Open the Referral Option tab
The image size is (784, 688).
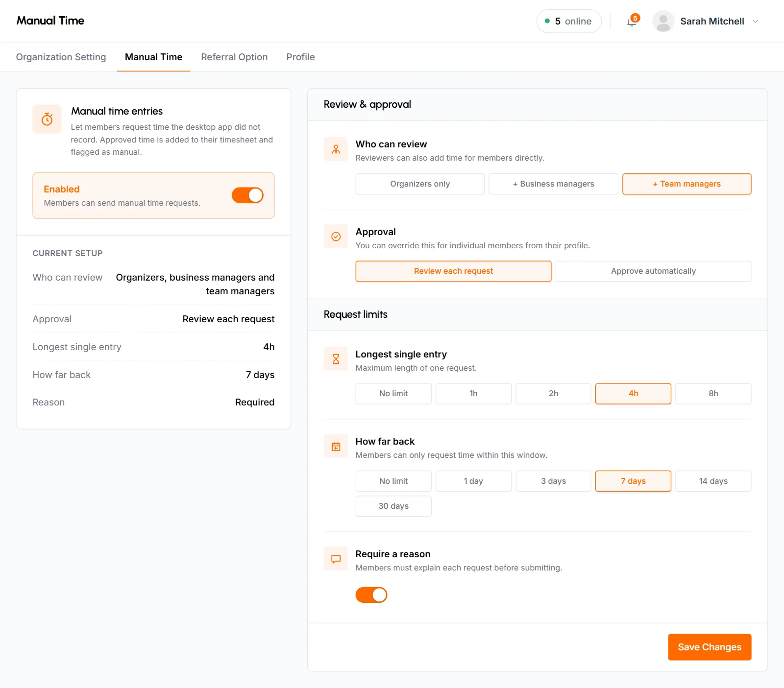click(234, 57)
